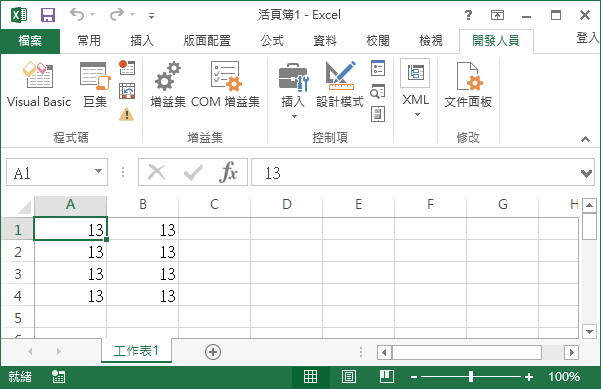Switch to Page Break Preview
The width and height of the screenshot is (601, 389).
pos(386,377)
